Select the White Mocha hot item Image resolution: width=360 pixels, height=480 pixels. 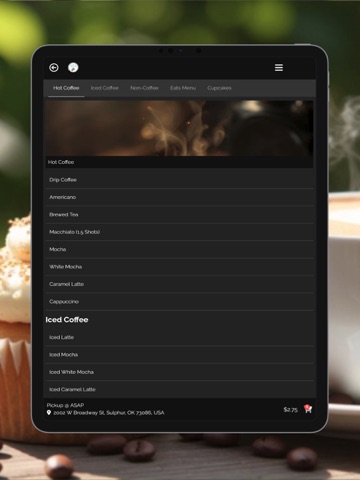[179, 267]
